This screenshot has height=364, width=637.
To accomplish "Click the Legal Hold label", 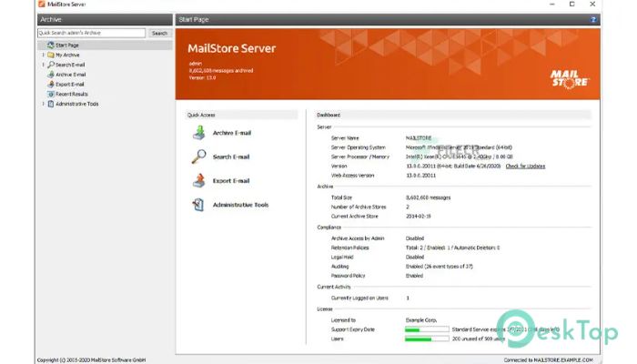I will click(x=342, y=258).
